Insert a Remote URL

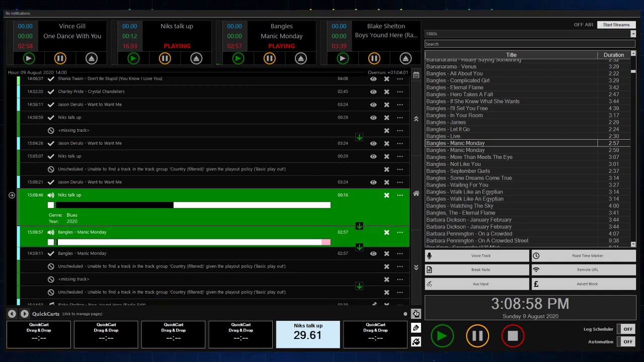(x=584, y=270)
